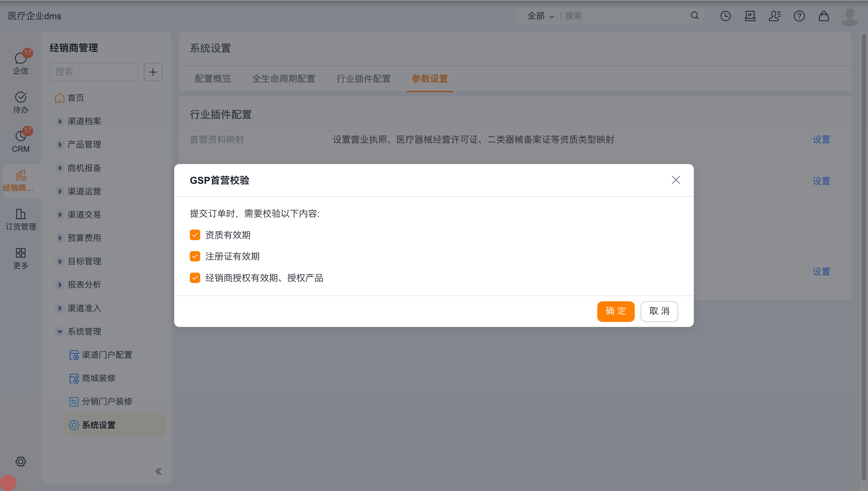The width and height of the screenshot is (868, 491).
Task: Close the GSP首营校验 dialog
Action: (x=676, y=180)
